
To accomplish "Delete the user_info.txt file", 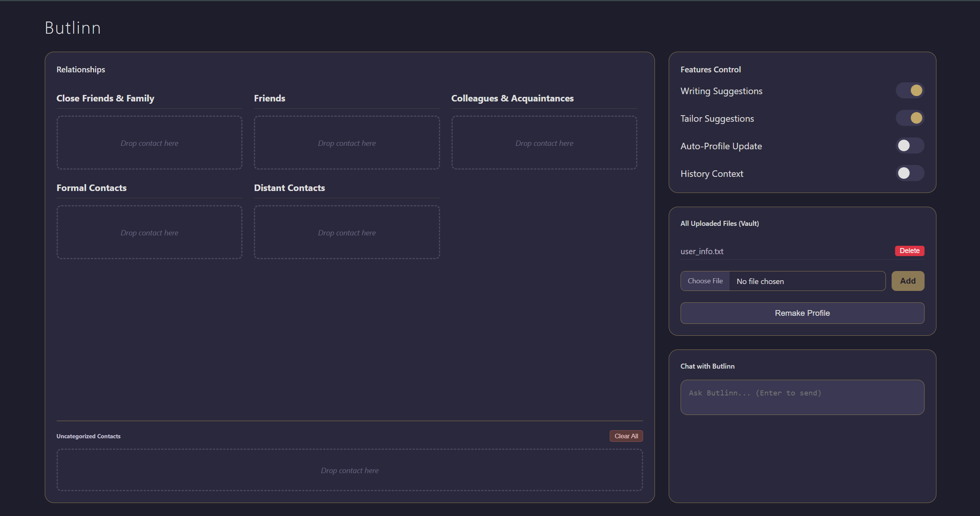I will click(x=909, y=251).
